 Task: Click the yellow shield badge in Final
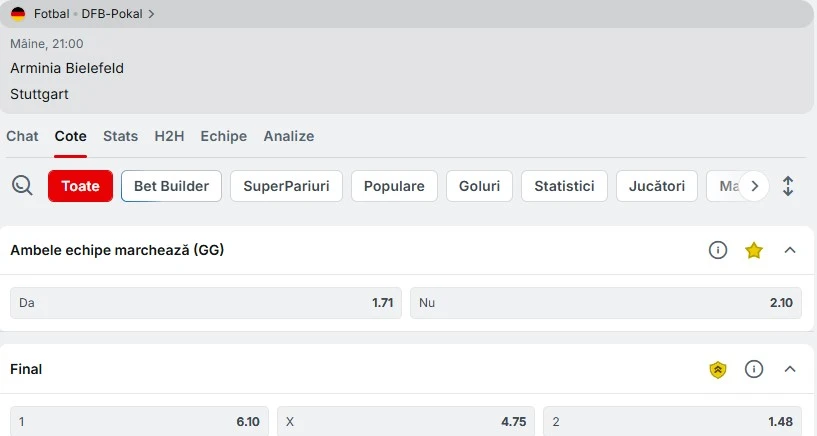tap(717, 370)
